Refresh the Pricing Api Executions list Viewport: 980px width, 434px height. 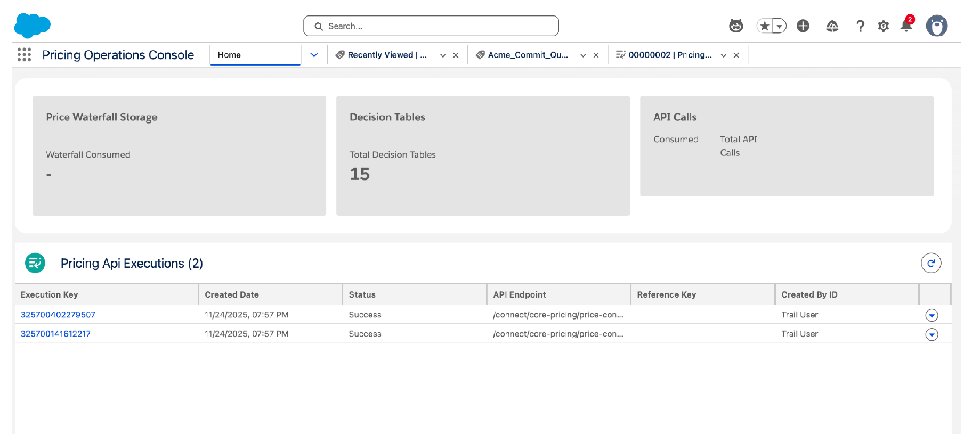pos(931,263)
